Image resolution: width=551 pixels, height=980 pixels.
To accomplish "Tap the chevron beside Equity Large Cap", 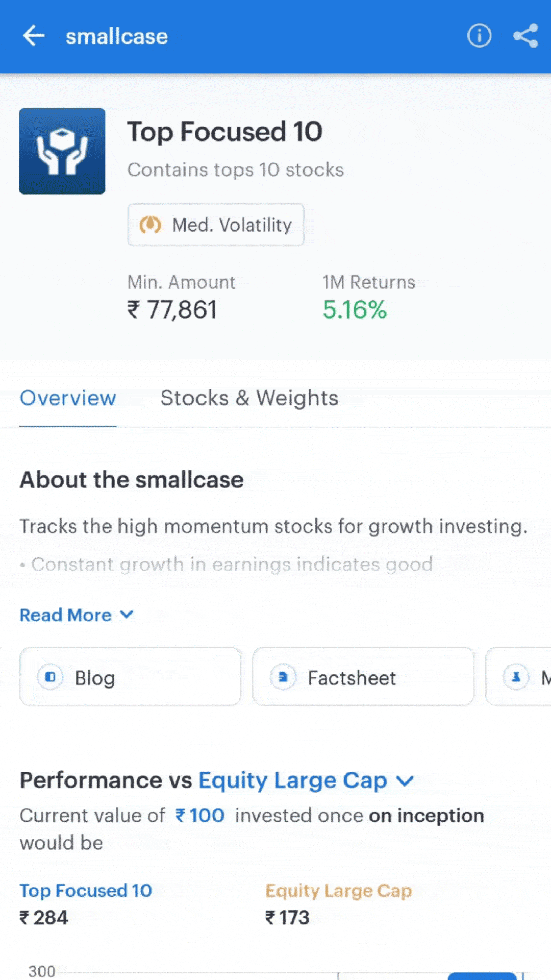I will [405, 781].
